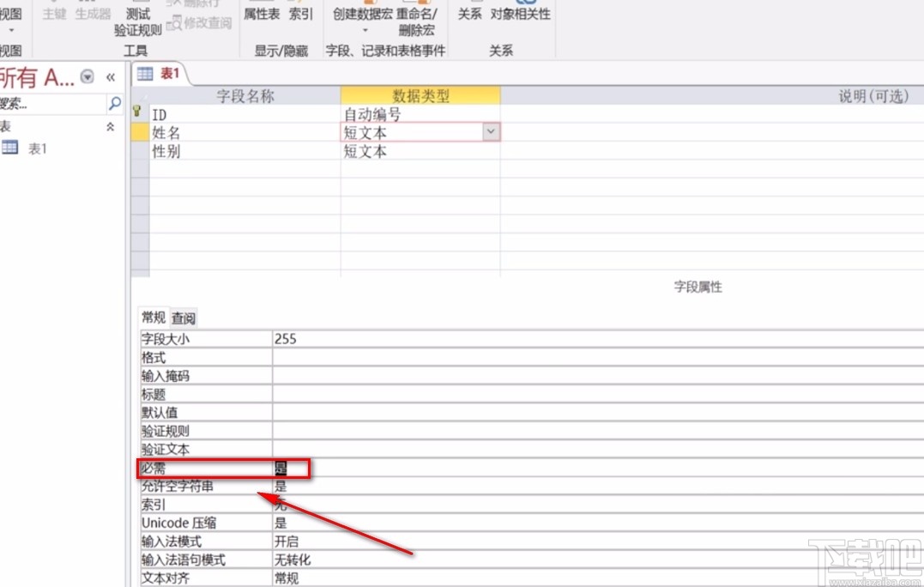Click the 视图 (View) icon
Image resolution: width=924 pixels, height=587 pixels.
[10, 14]
